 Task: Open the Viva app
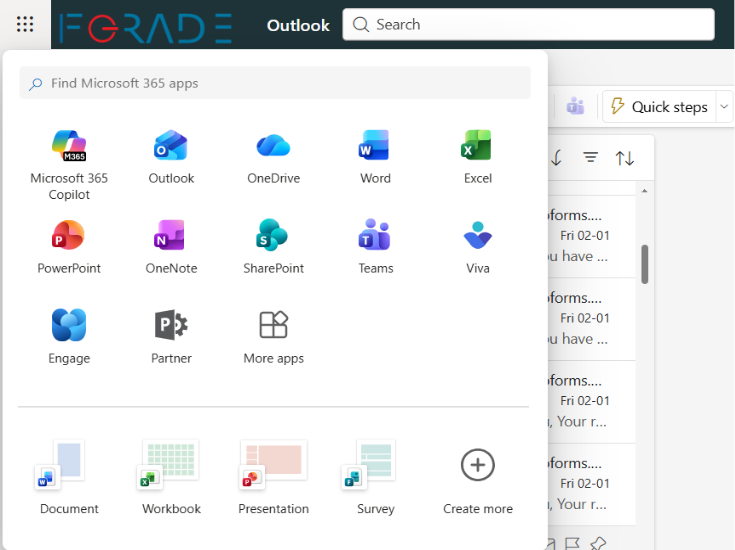click(x=477, y=247)
